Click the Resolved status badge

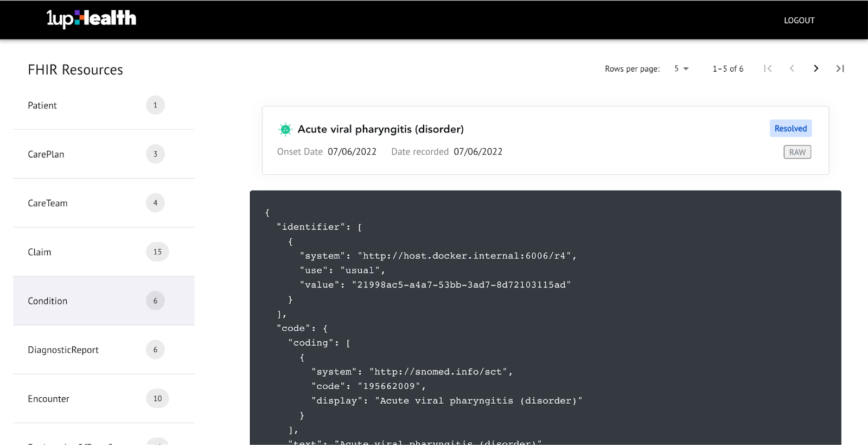790,129
